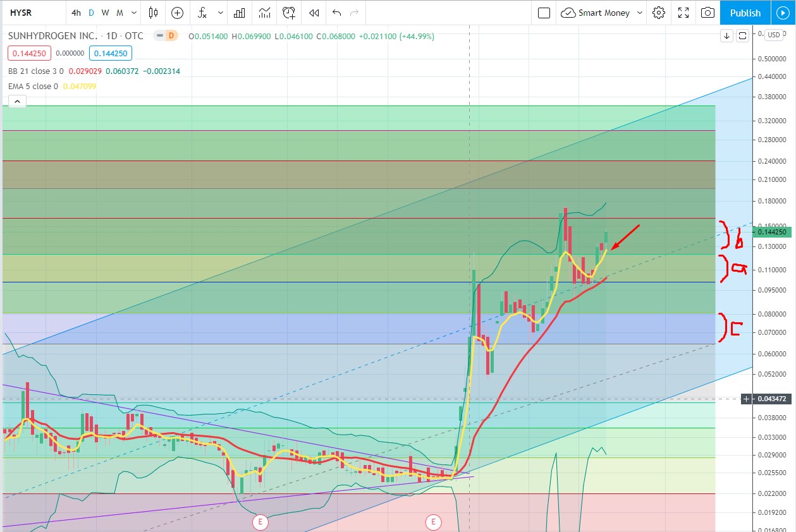Select the W weekly timeframe
The width and height of the screenshot is (796, 532).
[105, 13]
